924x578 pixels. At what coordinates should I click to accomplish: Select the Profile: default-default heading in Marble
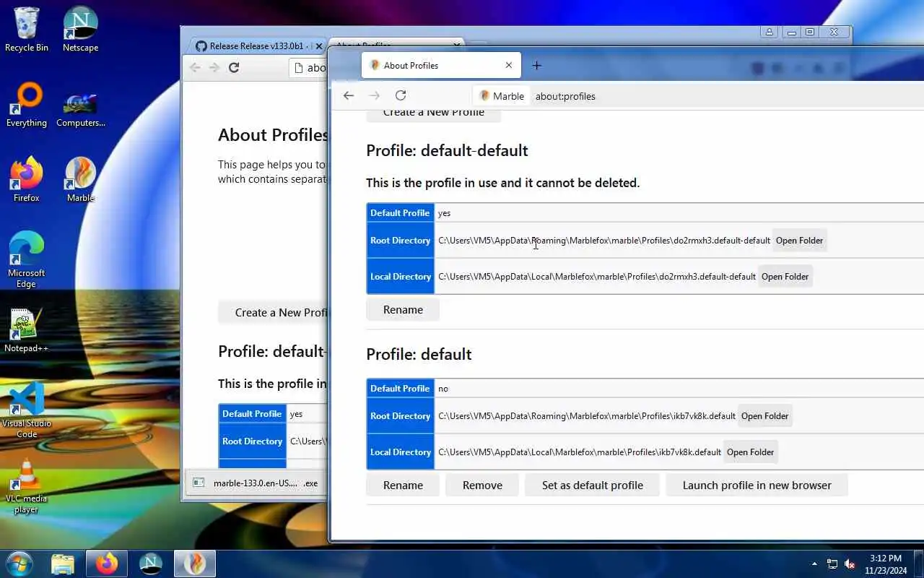[447, 150]
